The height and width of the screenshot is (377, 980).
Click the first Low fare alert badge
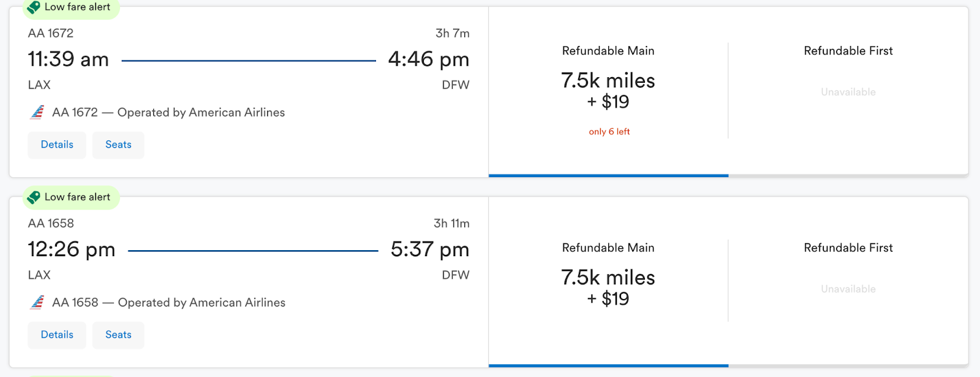tap(77, 7)
